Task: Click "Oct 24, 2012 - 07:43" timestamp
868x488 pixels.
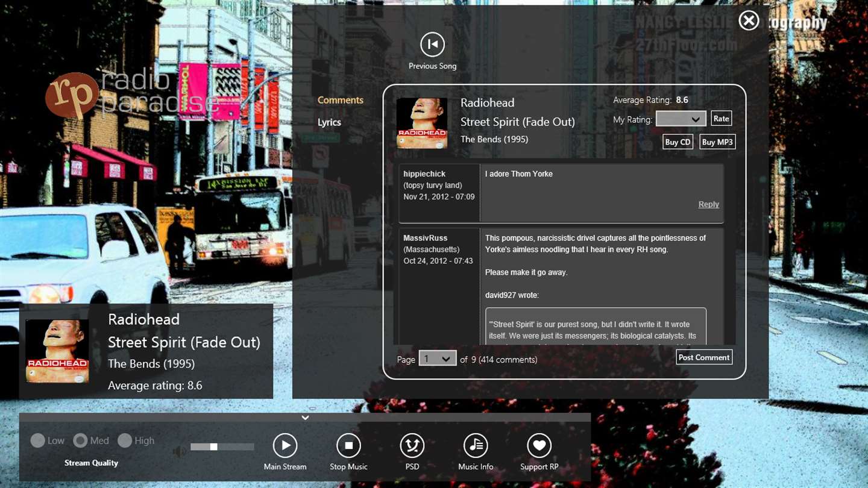Action: (x=438, y=261)
